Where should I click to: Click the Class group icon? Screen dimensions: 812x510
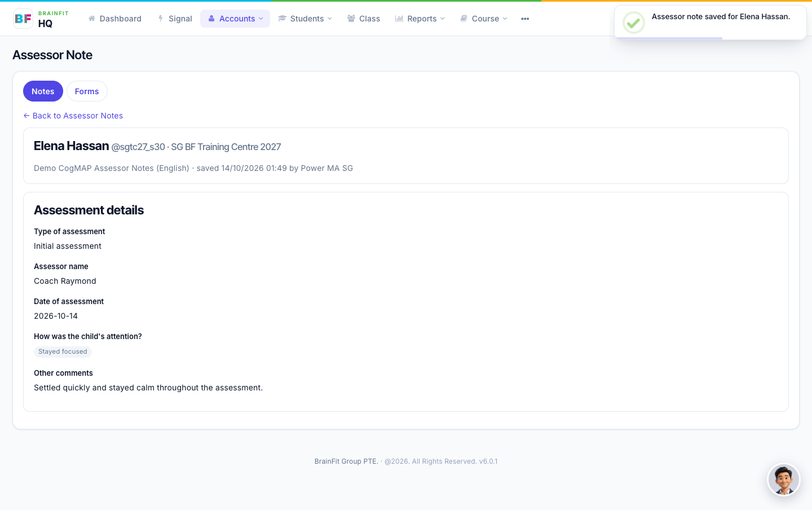(x=351, y=19)
